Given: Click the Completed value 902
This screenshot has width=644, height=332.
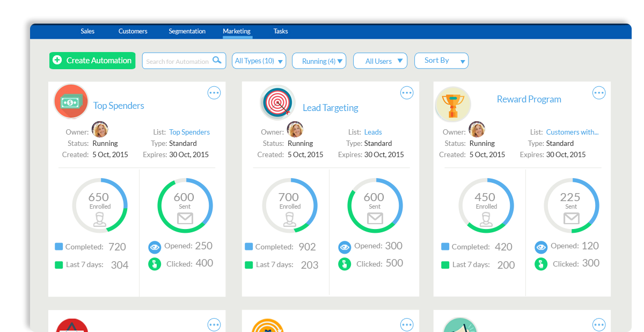Looking at the screenshot, I should tap(307, 247).
